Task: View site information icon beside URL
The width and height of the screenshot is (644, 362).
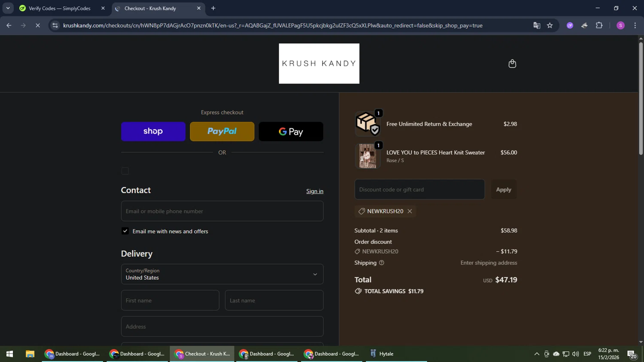Action: [55, 25]
